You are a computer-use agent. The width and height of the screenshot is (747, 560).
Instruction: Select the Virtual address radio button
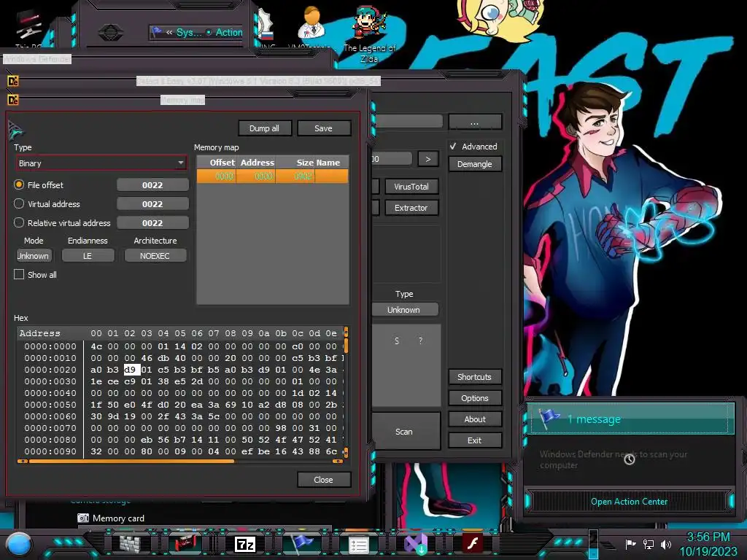tap(19, 204)
